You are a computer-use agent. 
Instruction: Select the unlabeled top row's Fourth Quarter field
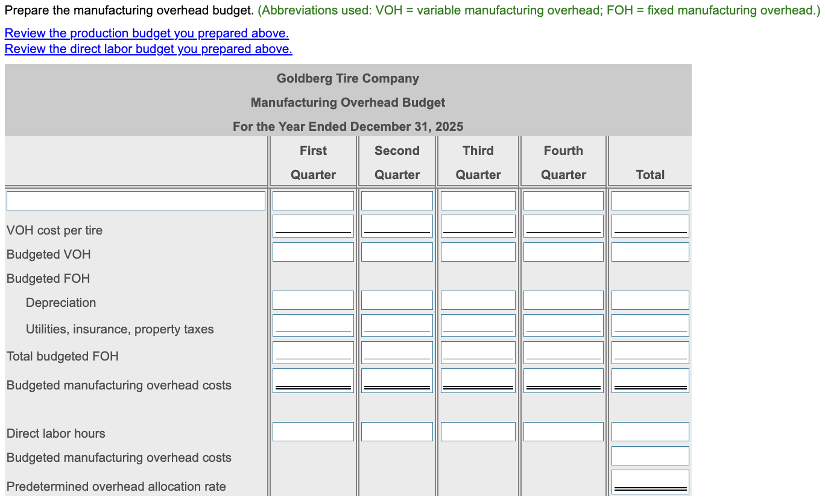[563, 201]
